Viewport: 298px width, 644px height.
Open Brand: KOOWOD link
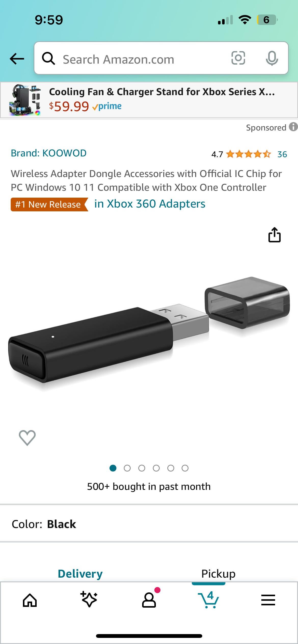click(x=49, y=153)
